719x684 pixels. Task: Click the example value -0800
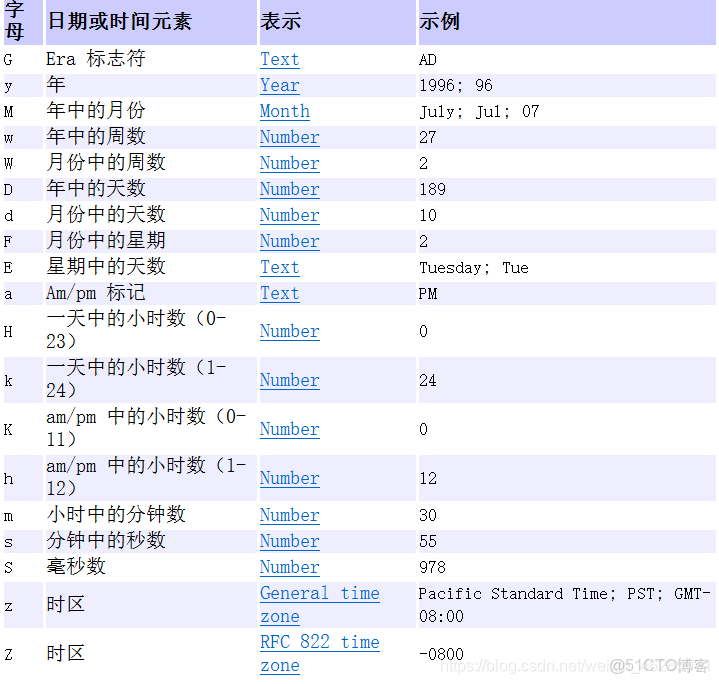[x=441, y=654]
